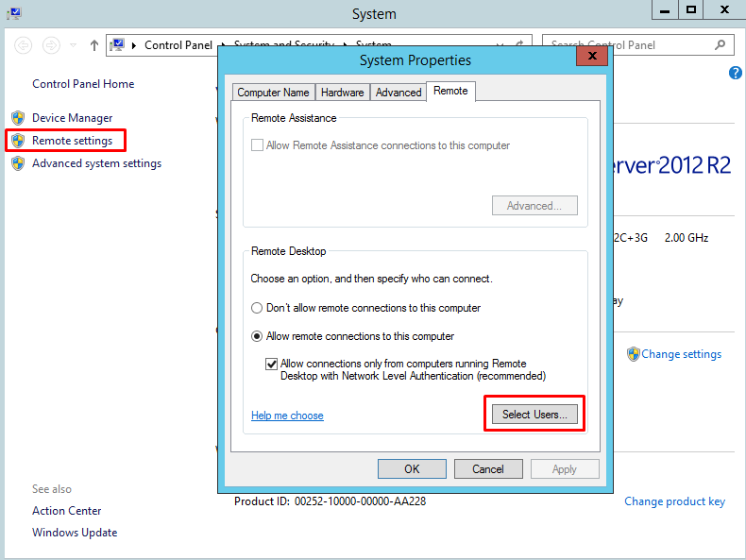Viewport: 746px width, 560px height.
Task: Click the Product ID text
Action: coord(331,501)
